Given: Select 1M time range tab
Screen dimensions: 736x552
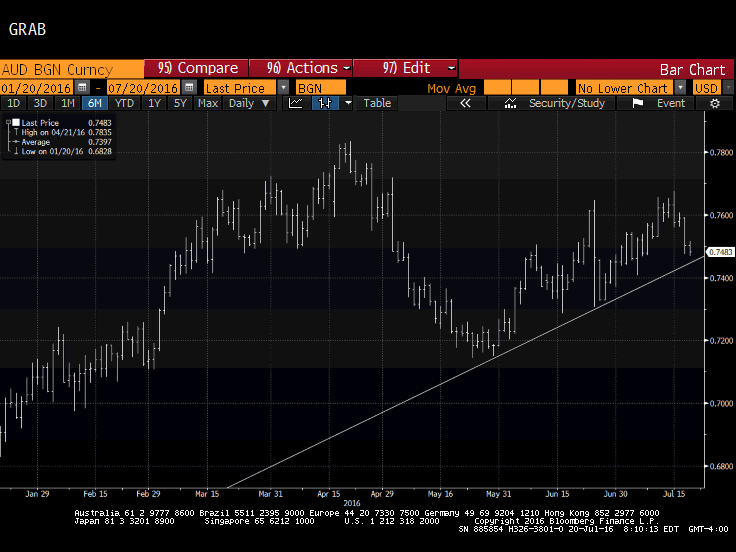Looking at the screenshot, I should click(x=68, y=103).
